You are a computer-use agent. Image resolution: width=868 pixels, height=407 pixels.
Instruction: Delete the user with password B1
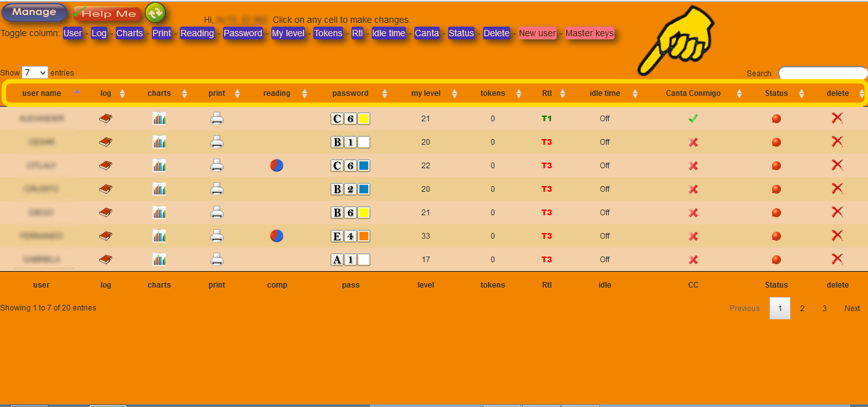pos(837,142)
